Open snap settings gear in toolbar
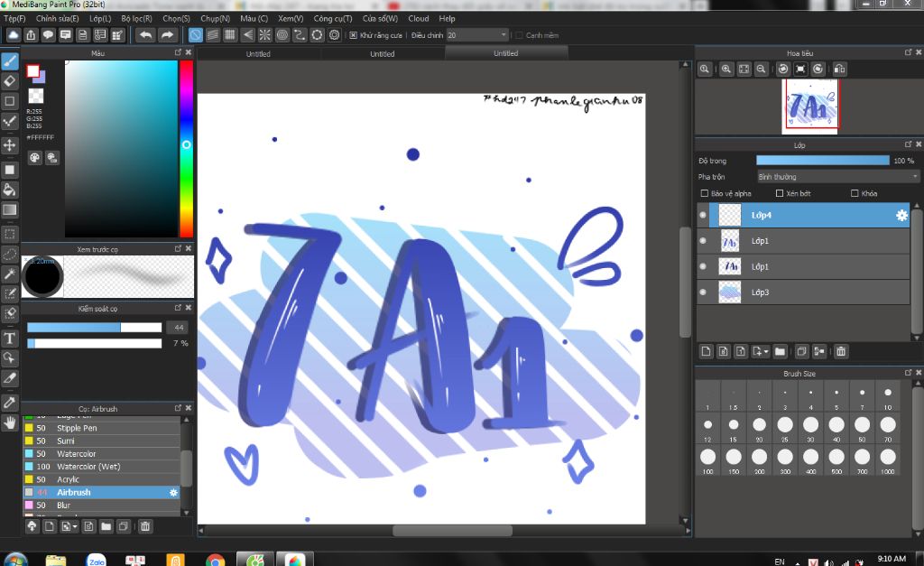Screen dimensions: 924x566 click(x=335, y=35)
